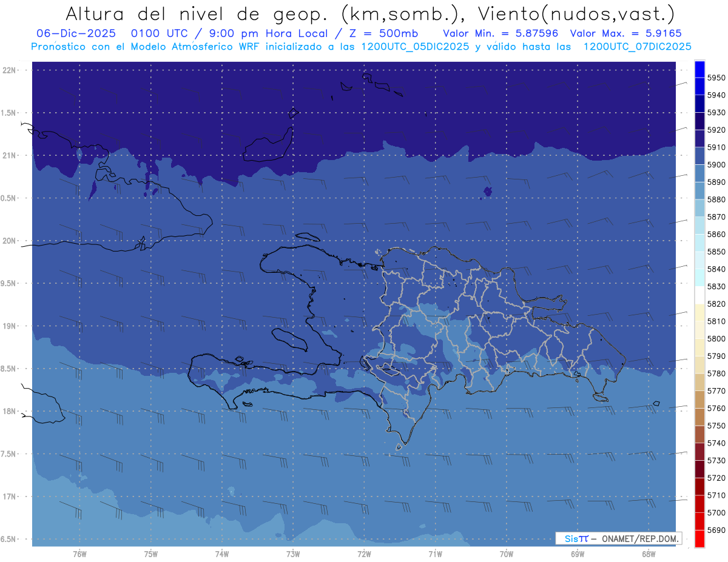Click the '69W' longitude axis label
Viewport: 728px width, 562px height.
tap(578, 554)
